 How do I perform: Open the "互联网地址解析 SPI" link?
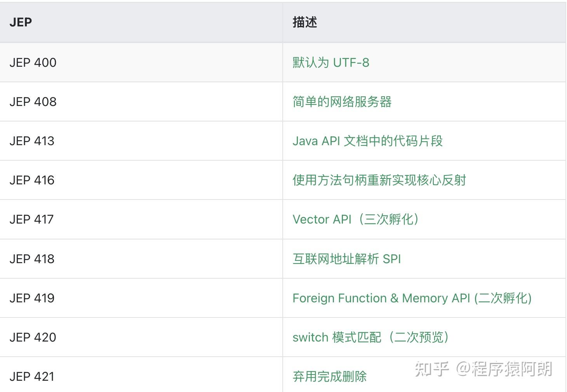(346, 258)
